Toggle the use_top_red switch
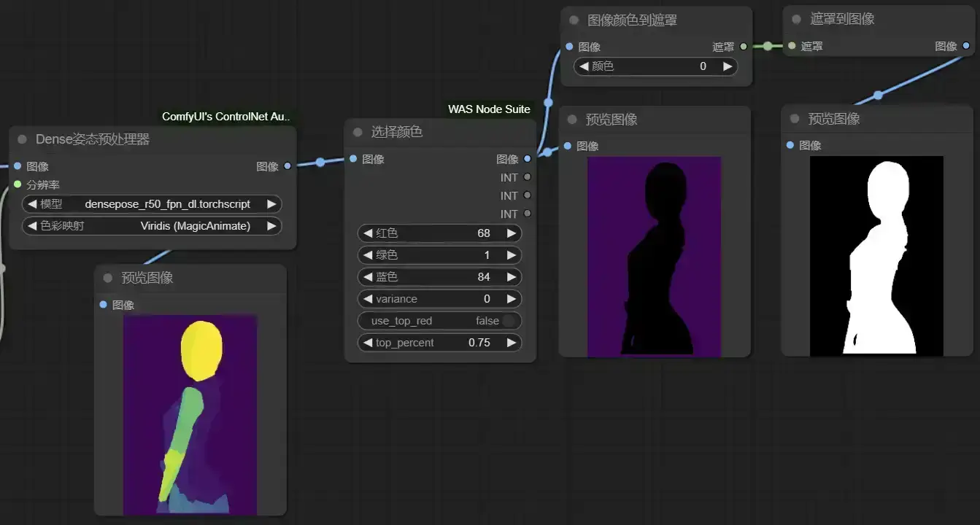 (x=509, y=321)
